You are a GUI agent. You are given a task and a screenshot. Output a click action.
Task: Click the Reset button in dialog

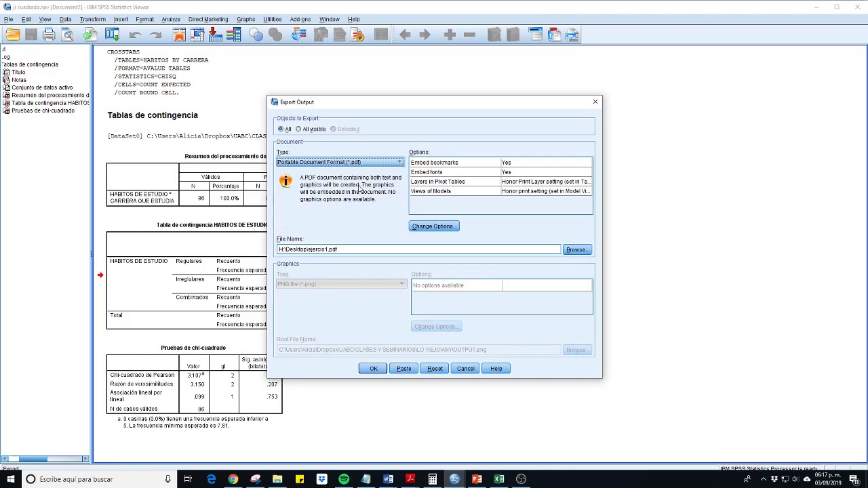click(435, 369)
